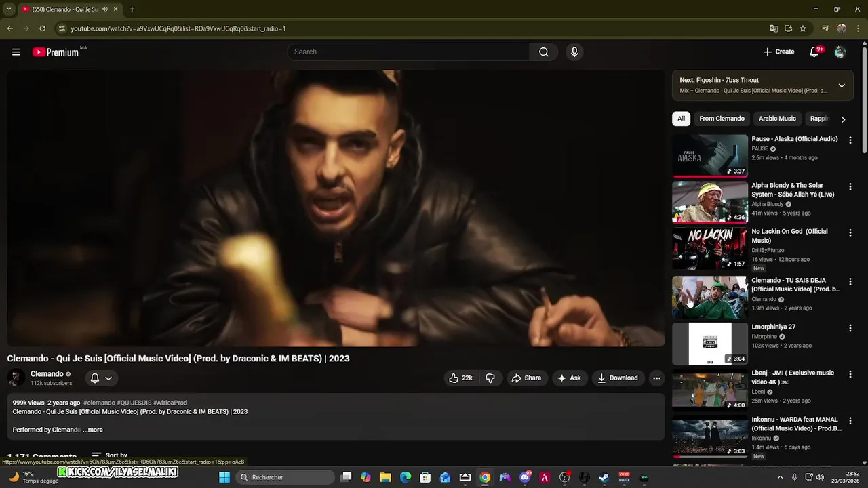The height and width of the screenshot is (488, 868).
Task: Open Chrome three-dot menu
Action: [858, 28]
